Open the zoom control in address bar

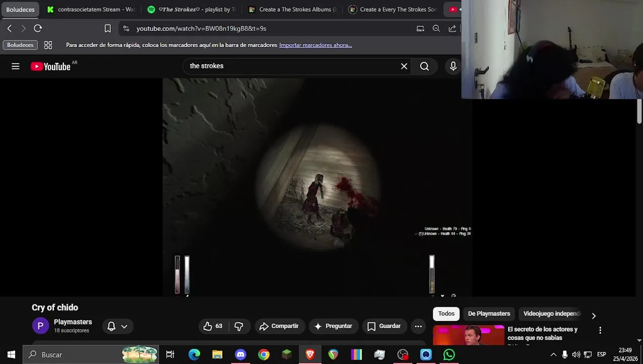(436, 28)
